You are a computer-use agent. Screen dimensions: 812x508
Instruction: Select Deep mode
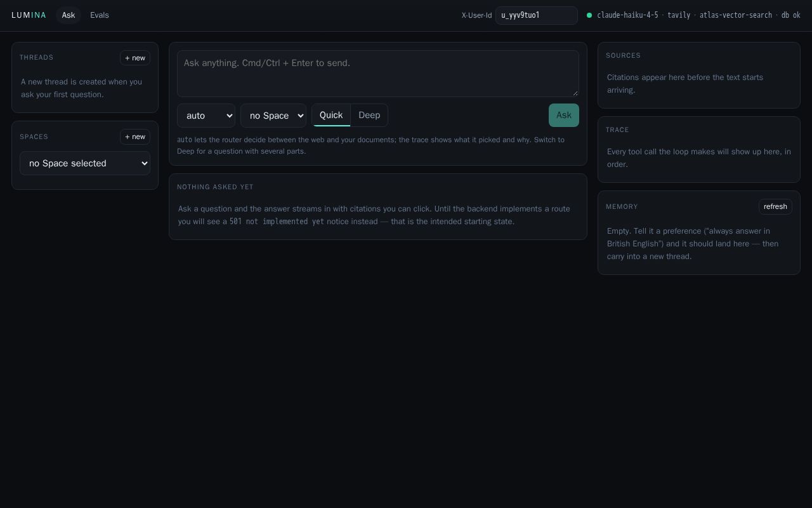click(369, 115)
